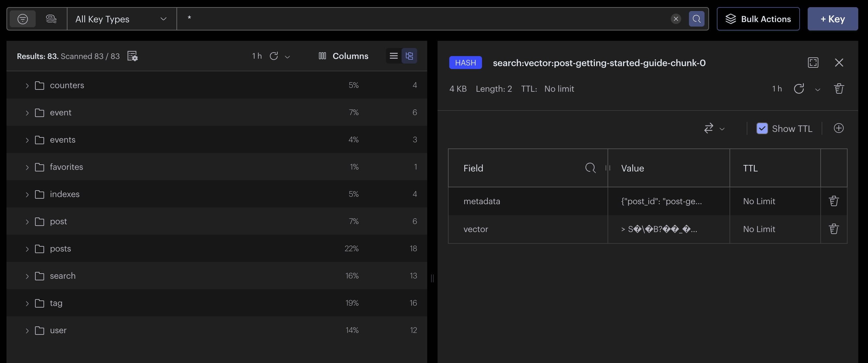Image resolution: width=868 pixels, height=363 pixels.
Task: Open full screen key details view
Action: click(x=813, y=63)
